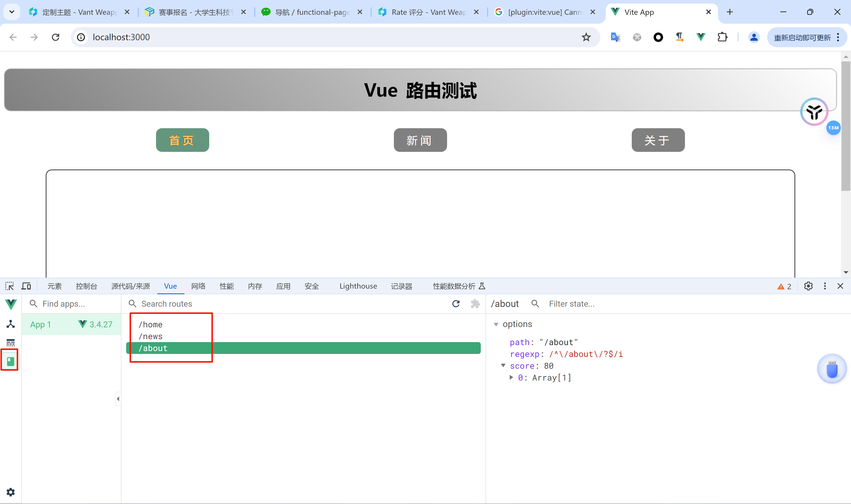Open the Vue devtools timeline icon
This screenshot has height=504, width=851.
[11, 342]
